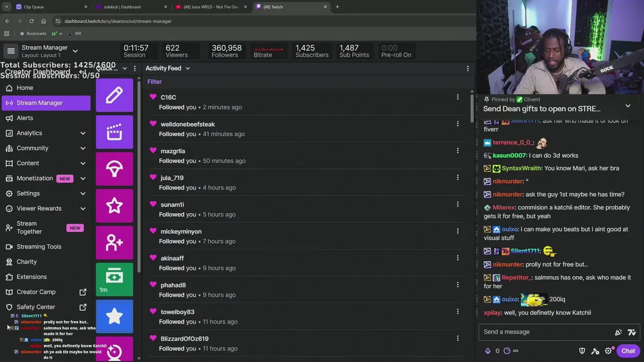Click the browser address bar URL
Viewport: 644px width, 362px height.
(118, 21)
